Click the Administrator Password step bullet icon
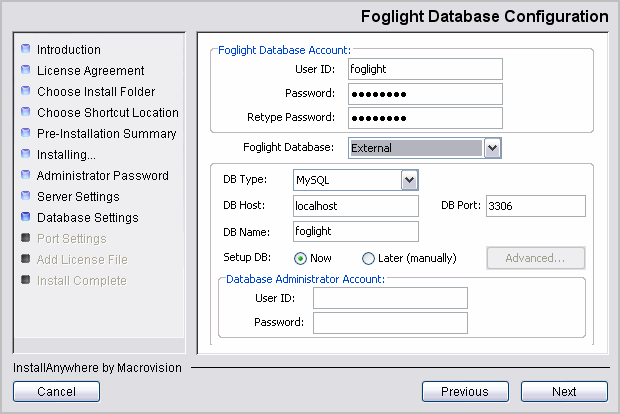The image size is (620, 414). click(x=26, y=176)
